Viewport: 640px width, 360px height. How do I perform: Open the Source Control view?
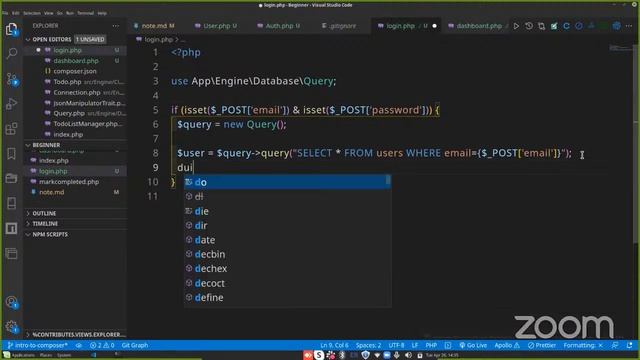[11, 79]
